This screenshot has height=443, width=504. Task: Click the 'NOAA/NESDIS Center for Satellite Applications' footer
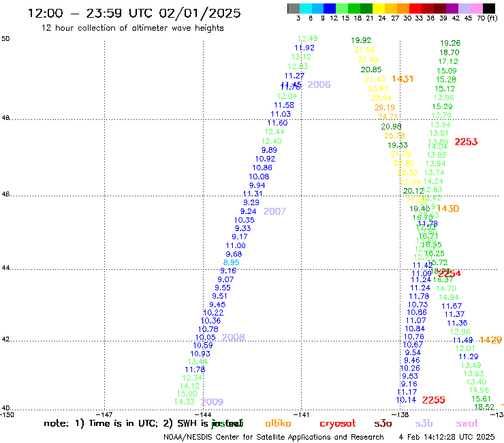273,438
